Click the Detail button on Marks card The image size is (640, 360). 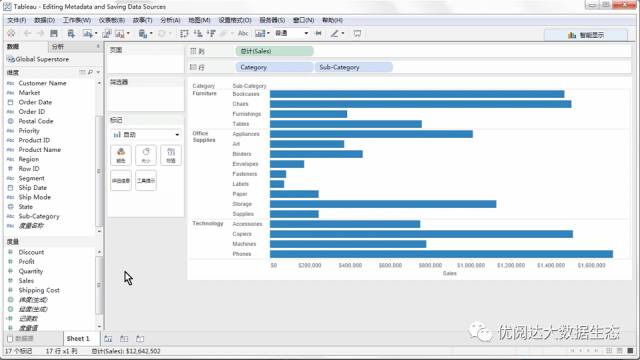click(x=121, y=180)
